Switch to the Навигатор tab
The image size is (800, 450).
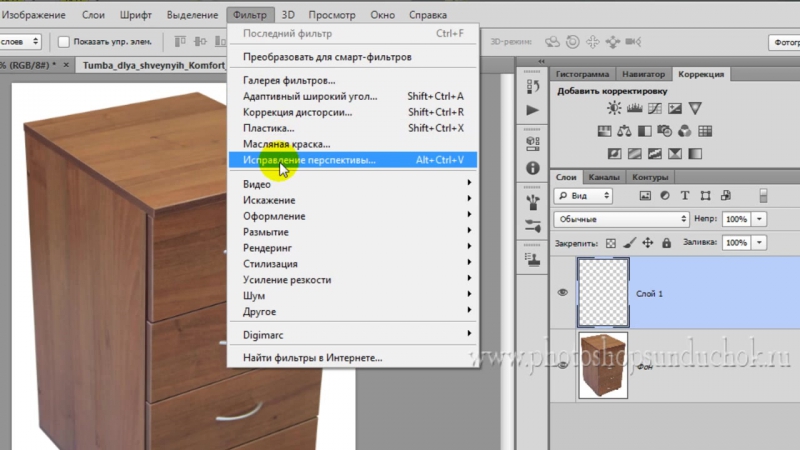click(643, 74)
